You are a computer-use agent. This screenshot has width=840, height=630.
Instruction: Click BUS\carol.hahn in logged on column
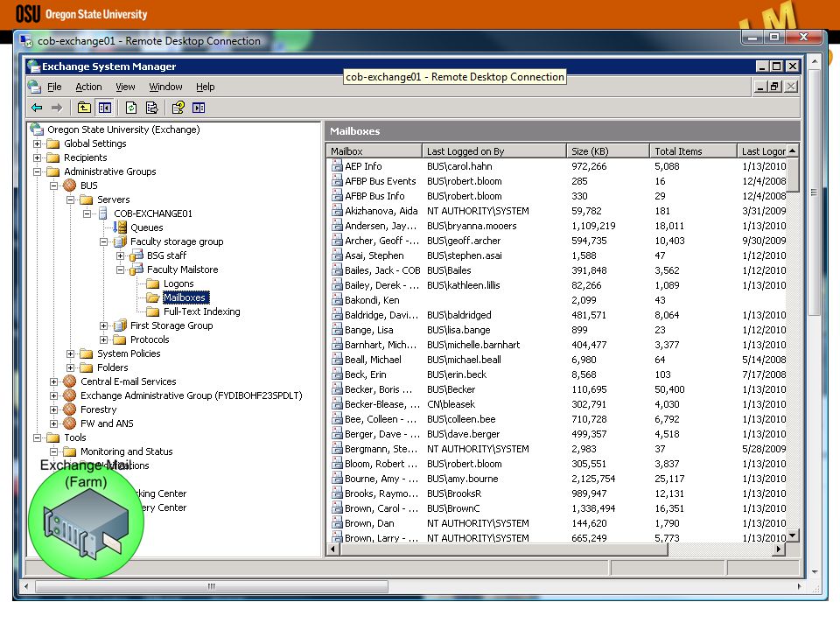459,166
